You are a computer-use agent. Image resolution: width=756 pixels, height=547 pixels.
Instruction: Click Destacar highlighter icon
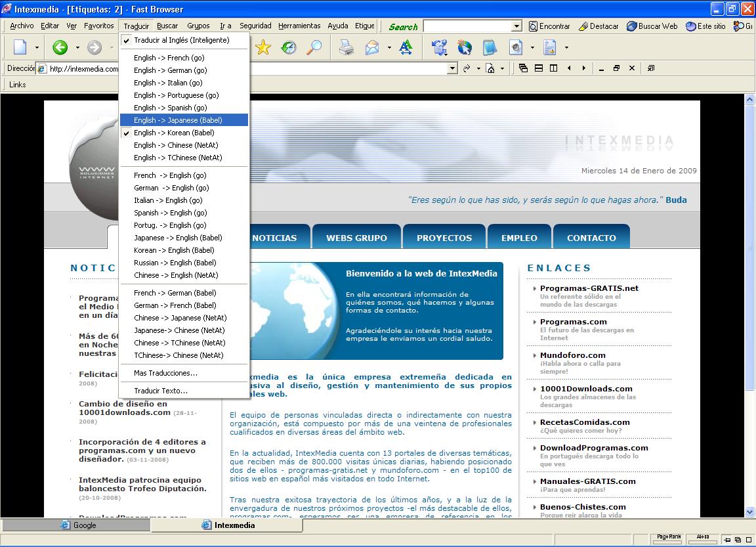(598, 26)
